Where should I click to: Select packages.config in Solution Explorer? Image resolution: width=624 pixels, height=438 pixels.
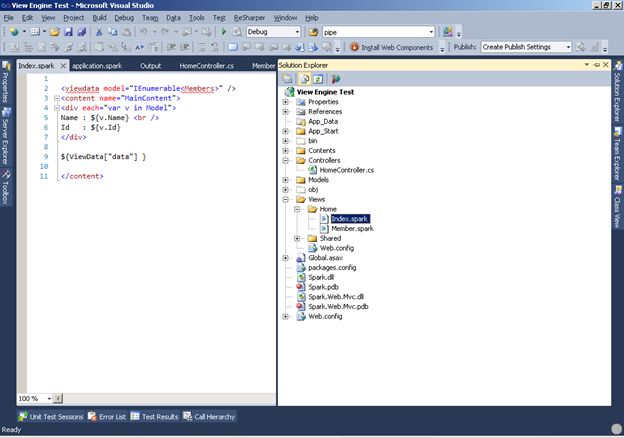click(x=332, y=267)
